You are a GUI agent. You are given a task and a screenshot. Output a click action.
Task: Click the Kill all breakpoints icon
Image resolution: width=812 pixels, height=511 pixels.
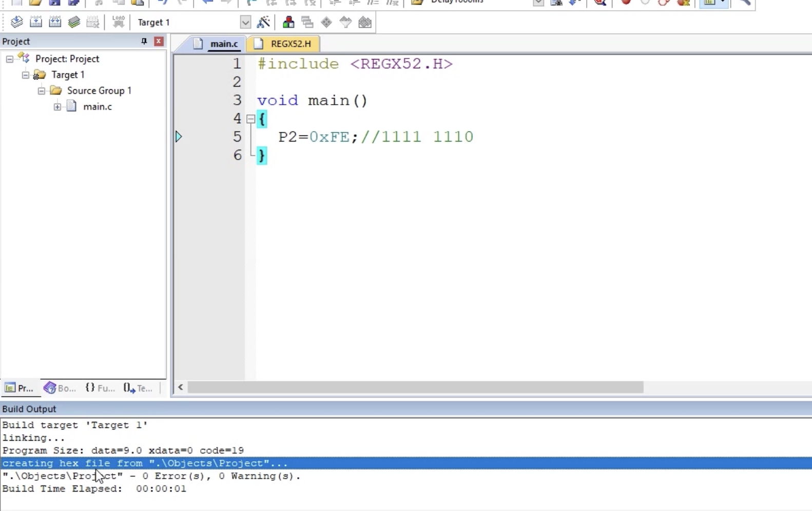pos(683,2)
